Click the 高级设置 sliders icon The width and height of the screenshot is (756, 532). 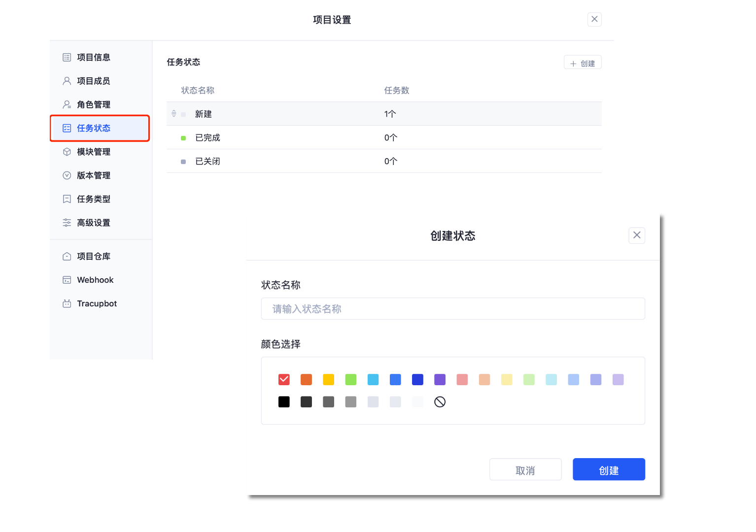pos(67,223)
